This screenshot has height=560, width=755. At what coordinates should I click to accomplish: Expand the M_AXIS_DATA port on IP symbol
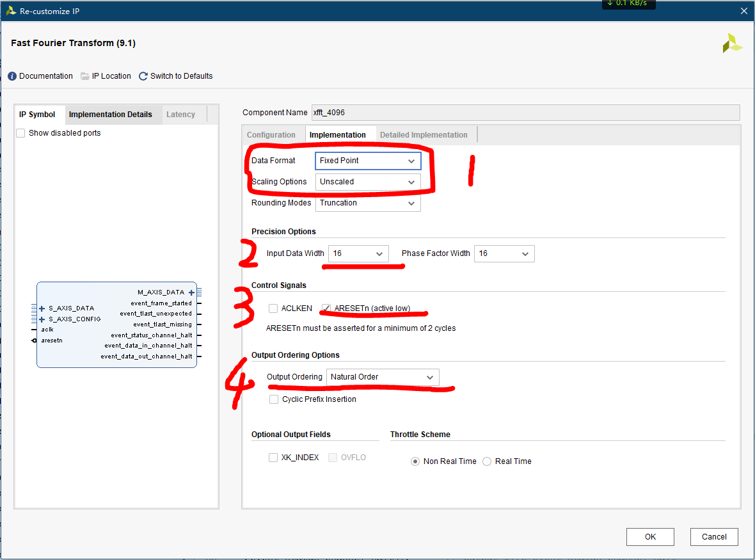191,292
